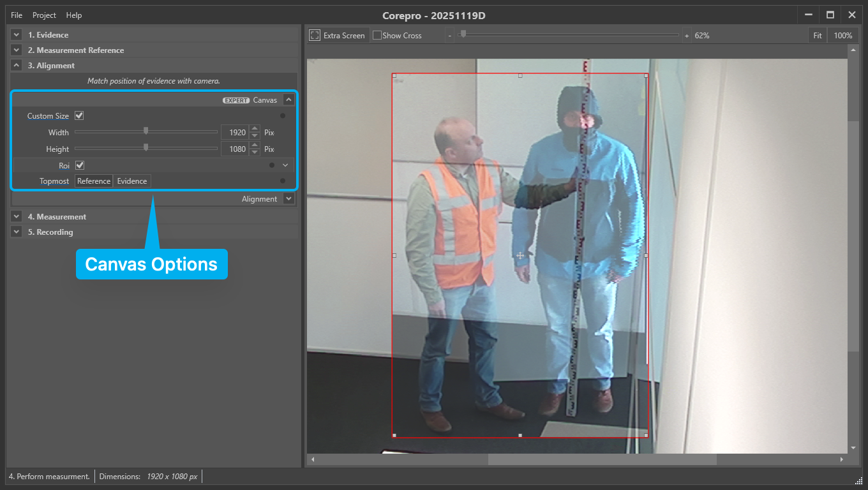
Task: Expand the 4. Measurement section
Action: (16, 216)
